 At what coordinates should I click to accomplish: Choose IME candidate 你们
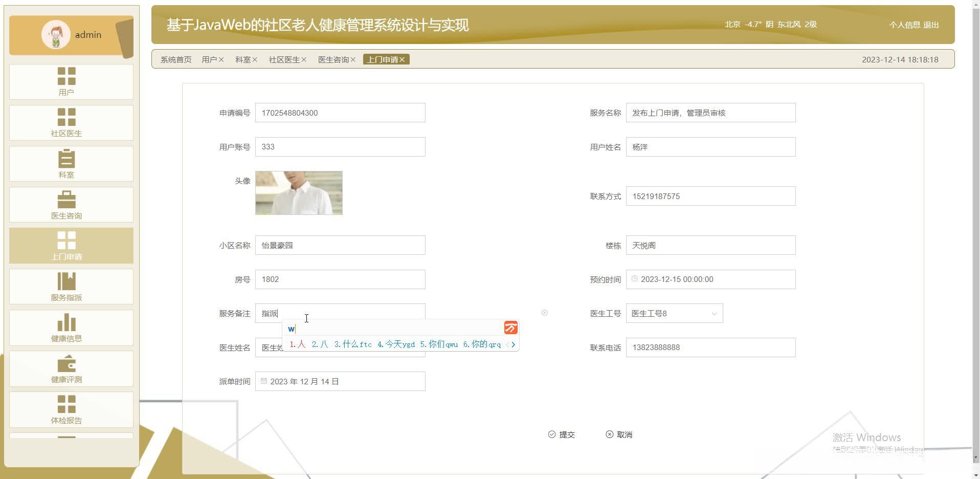(439, 344)
